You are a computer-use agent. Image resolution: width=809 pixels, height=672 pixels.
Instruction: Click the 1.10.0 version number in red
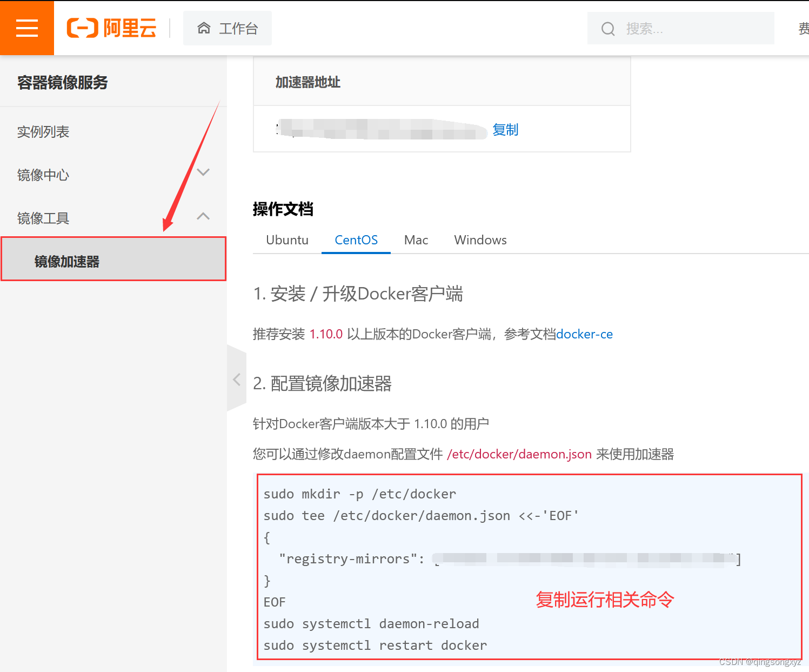326,334
